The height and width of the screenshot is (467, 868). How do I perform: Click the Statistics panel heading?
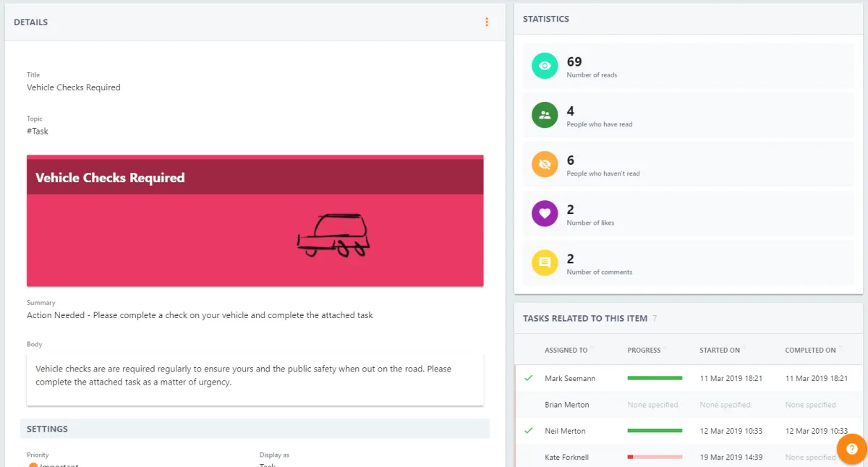click(546, 19)
